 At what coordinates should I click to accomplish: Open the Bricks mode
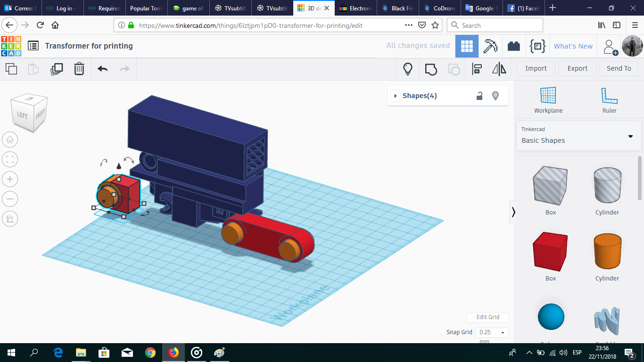point(514,46)
